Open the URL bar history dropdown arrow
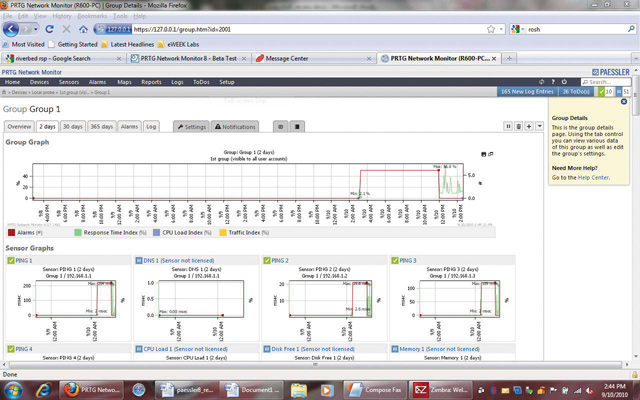Screen dimensions: 640x400 (502, 29)
